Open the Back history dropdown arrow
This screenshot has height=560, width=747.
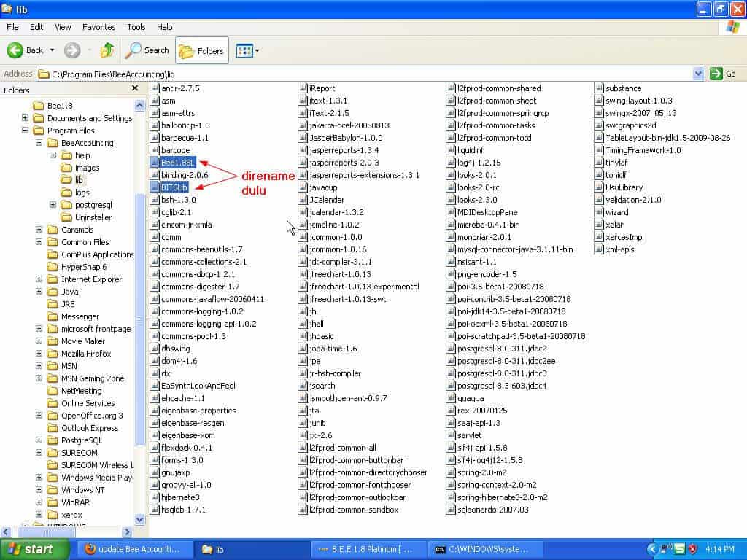(53, 50)
